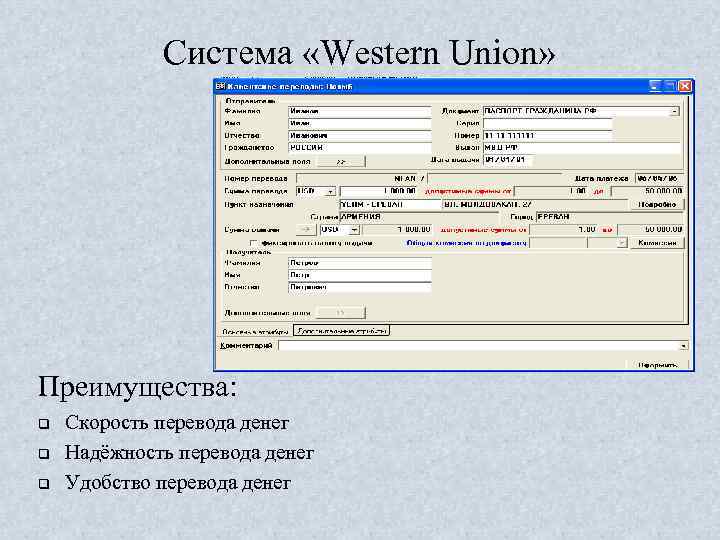This screenshot has height=540, width=720.
Task: Click the Комиссия button
Action: click(658, 242)
